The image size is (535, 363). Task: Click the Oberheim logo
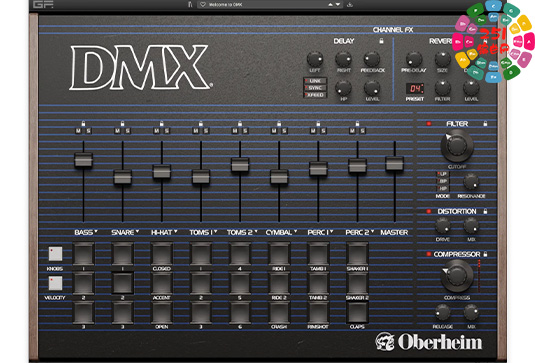click(x=429, y=342)
